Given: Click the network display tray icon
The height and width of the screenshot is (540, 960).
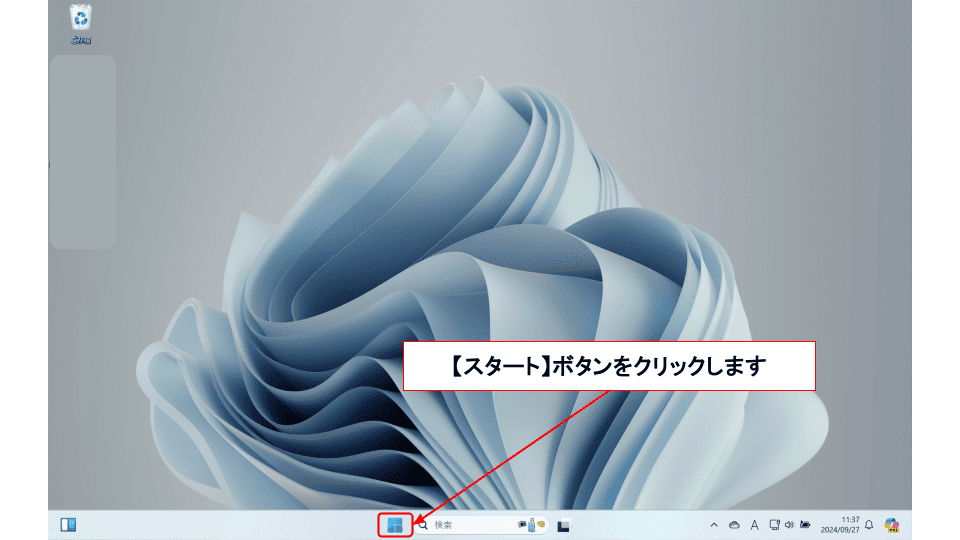Looking at the screenshot, I should pos(774,524).
